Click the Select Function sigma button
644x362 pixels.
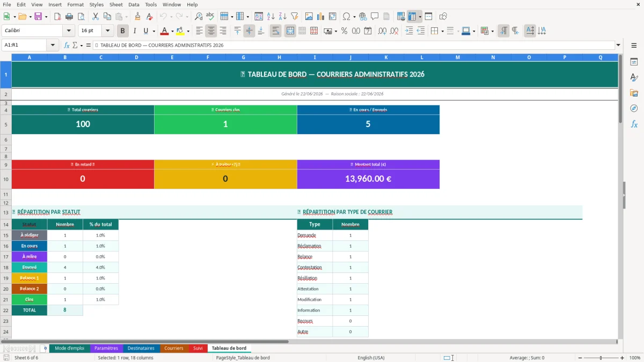[75, 45]
